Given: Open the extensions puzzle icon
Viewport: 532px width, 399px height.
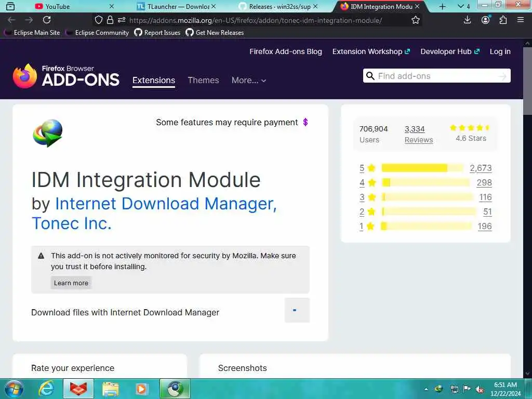Looking at the screenshot, I should [x=503, y=20].
